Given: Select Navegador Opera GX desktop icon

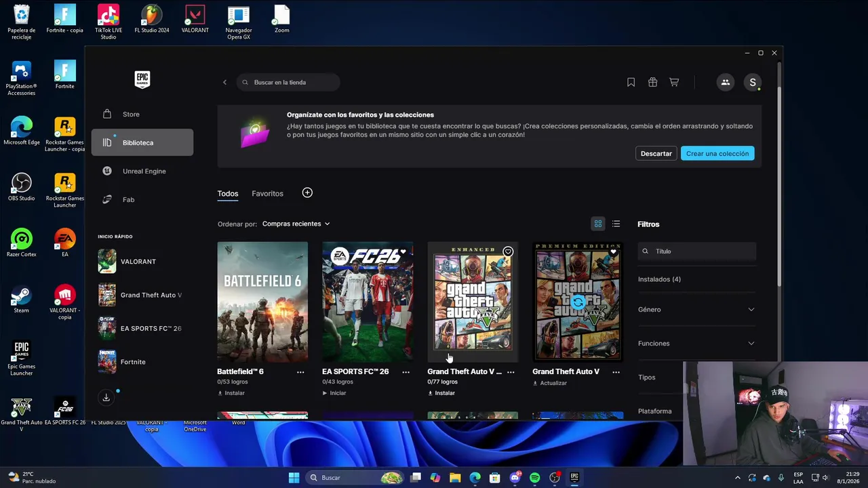Looking at the screenshot, I should pyautogui.click(x=239, y=22).
